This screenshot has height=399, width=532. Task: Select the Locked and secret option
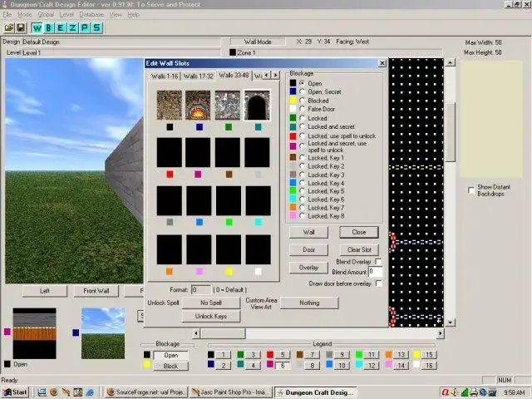point(302,126)
